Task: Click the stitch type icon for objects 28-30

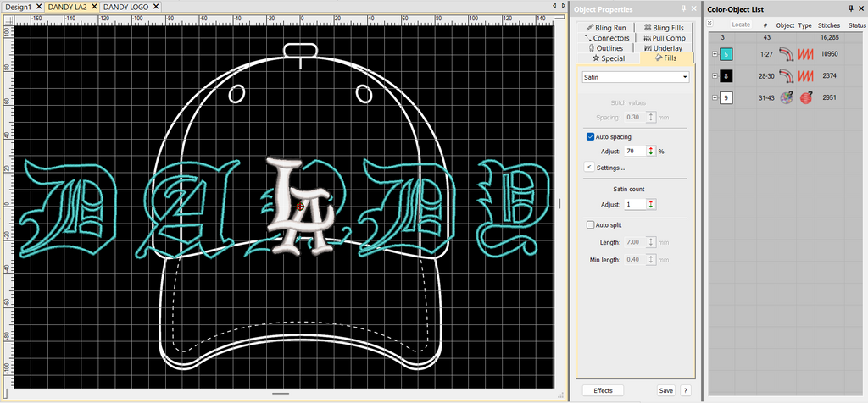Action: [x=805, y=76]
